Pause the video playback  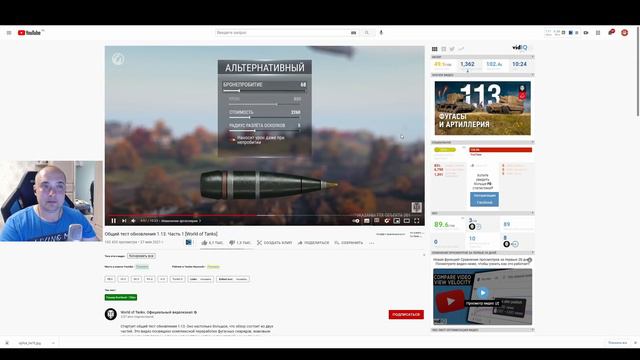(113, 221)
